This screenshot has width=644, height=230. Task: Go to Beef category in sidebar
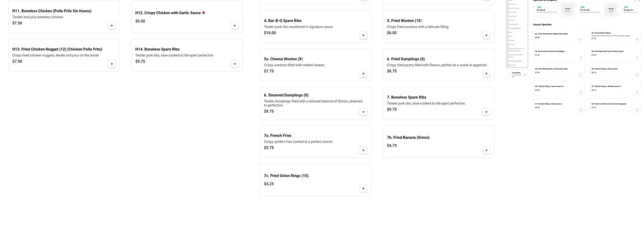coord(510,32)
